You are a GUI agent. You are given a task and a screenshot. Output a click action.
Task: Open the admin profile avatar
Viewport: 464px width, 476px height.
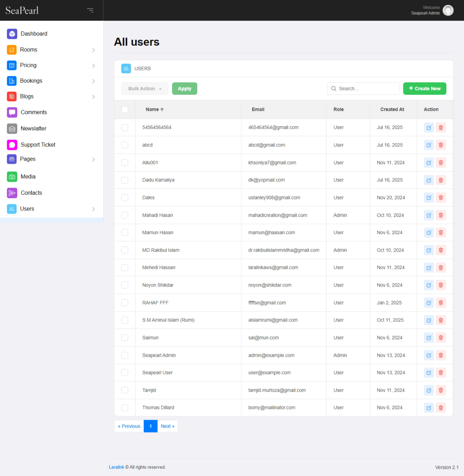tap(448, 10)
